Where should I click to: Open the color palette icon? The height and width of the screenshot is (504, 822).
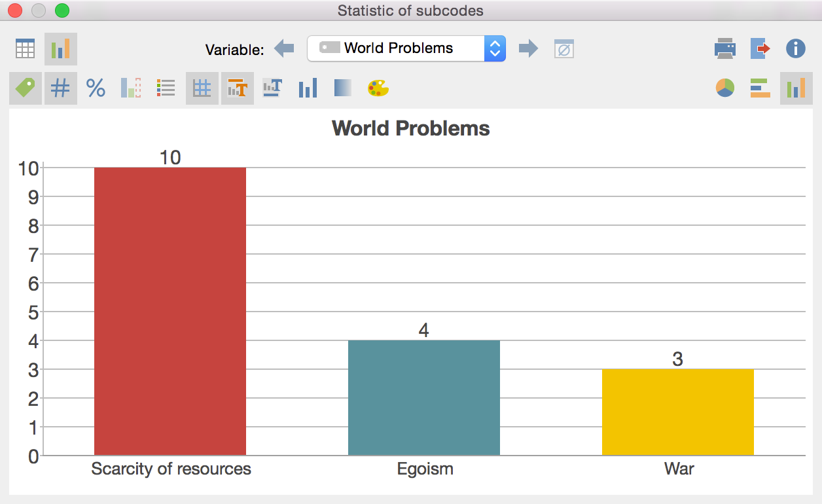click(x=378, y=88)
